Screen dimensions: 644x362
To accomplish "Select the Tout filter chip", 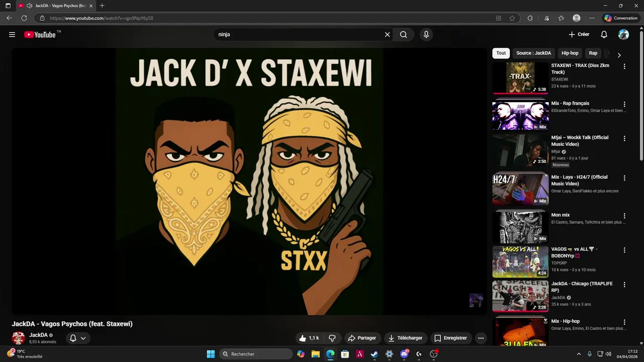I will coord(501,53).
